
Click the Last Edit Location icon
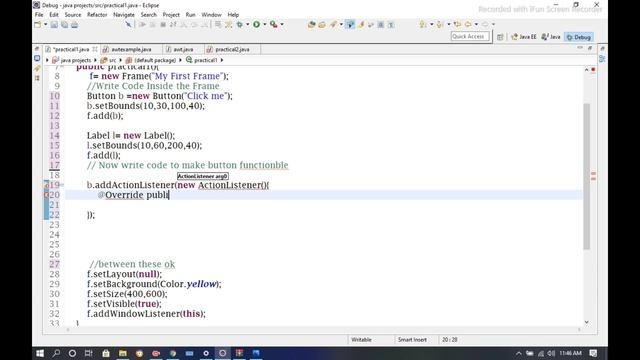(x=457, y=24)
